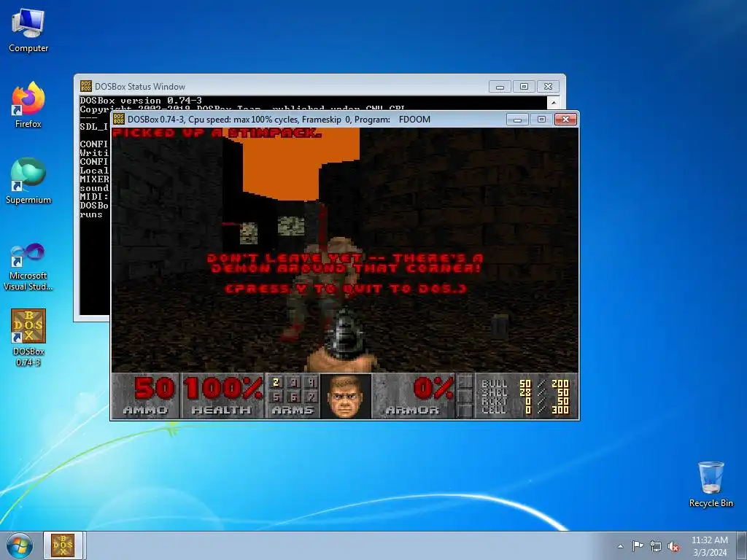Select the Recycle Bin icon

click(711, 484)
